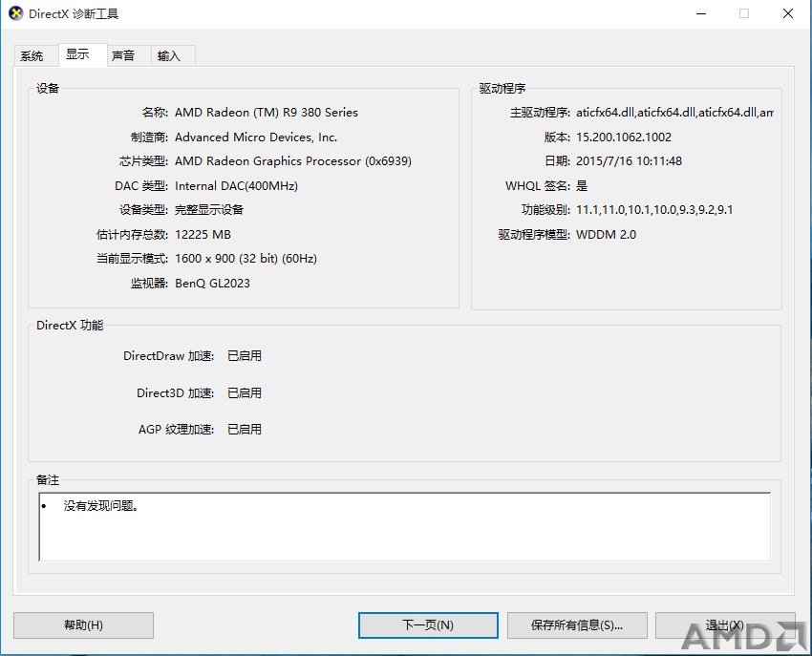Click the DirectDraw 加速 已启用 status

[245, 356]
